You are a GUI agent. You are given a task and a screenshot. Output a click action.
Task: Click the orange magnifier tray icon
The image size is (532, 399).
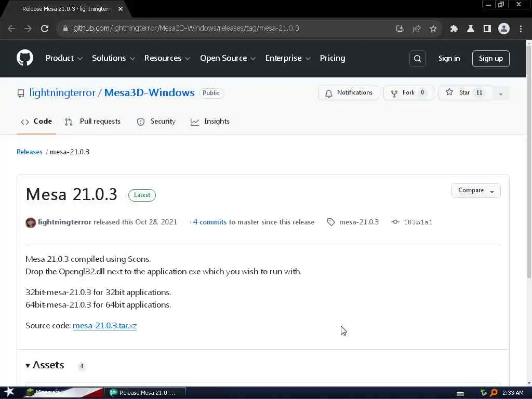click(494, 393)
